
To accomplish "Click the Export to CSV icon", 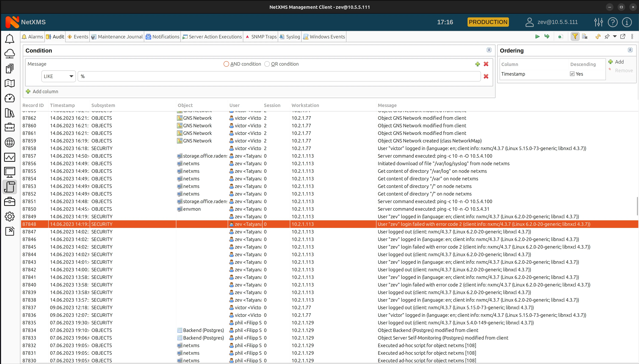I will (561, 37).
